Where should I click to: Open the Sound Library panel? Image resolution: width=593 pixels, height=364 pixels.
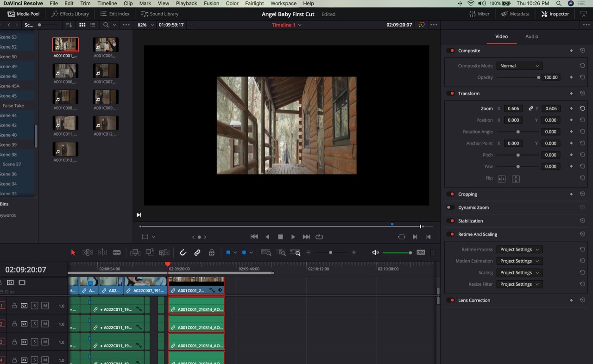tap(159, 14)
